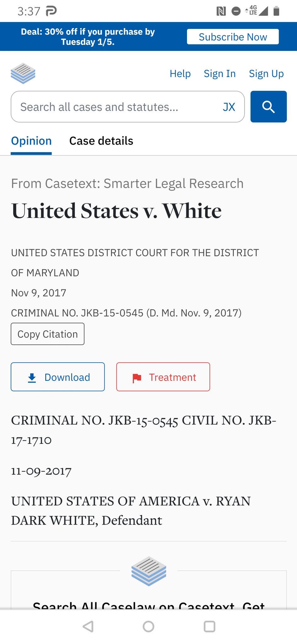
Task: Tap the Android back navigation triangle
Action: [88, 626]
